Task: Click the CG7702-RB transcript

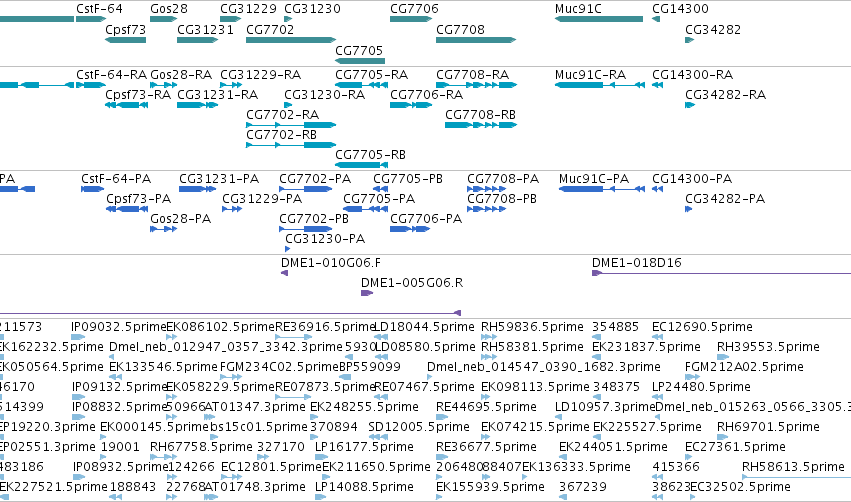Action: [291, 145]
